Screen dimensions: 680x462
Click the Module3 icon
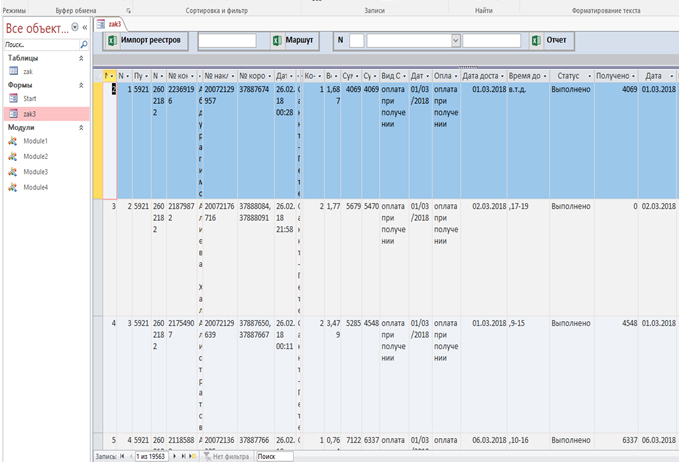click(13, 172)
